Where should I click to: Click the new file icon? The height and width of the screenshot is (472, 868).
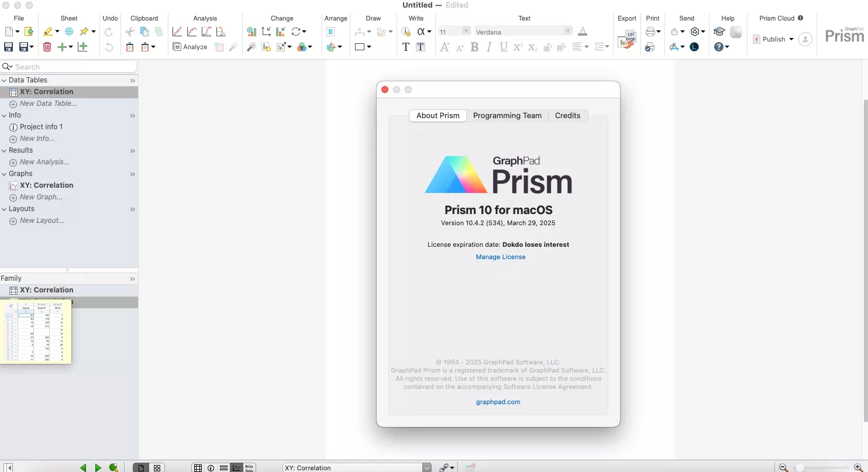pos(9,32)
